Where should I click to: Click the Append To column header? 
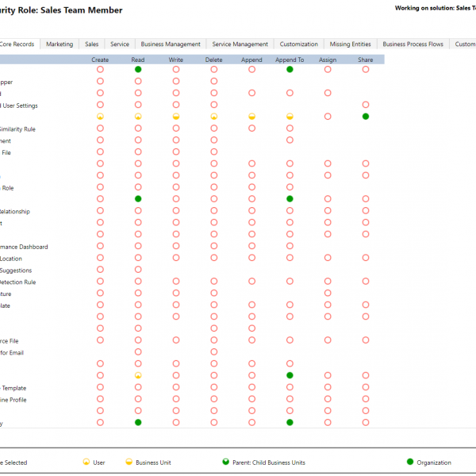tap(290, 59)
